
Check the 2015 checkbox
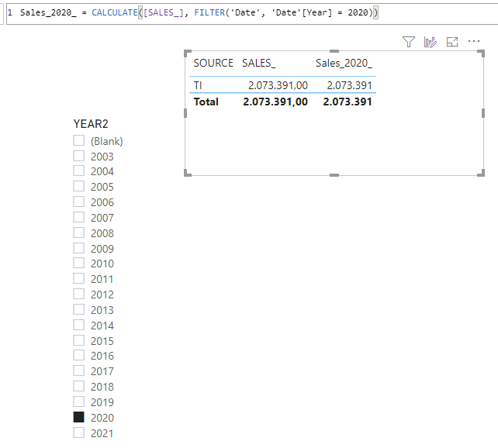(79, 340)
